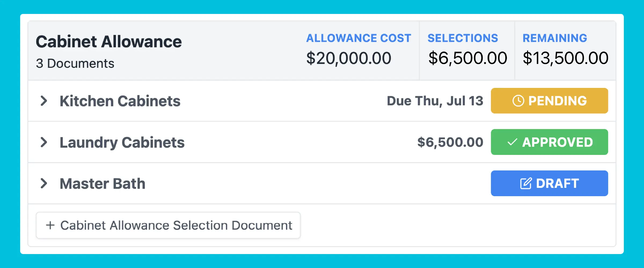644x268 pixels.
Task: Open the APPROVED status badge for Laundry Cabinets
Action: tap(549, 142)
